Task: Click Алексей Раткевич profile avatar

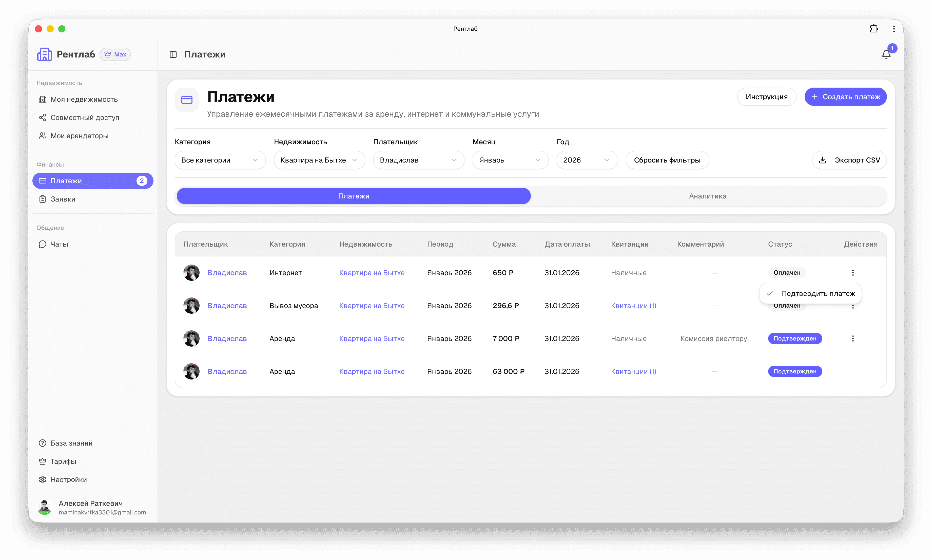Action: (x=45, y=507)
